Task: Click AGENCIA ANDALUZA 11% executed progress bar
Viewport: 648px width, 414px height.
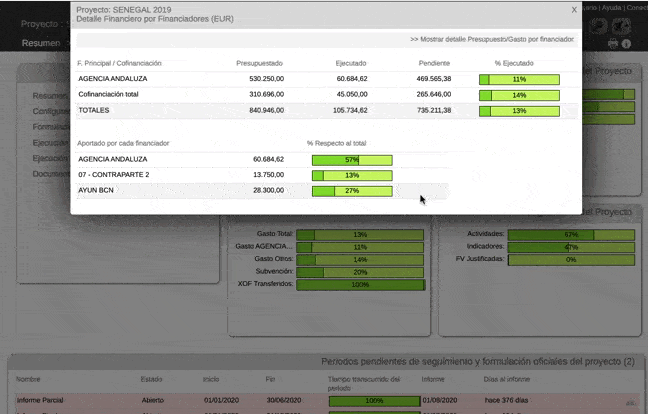Action: click(519, 78)
